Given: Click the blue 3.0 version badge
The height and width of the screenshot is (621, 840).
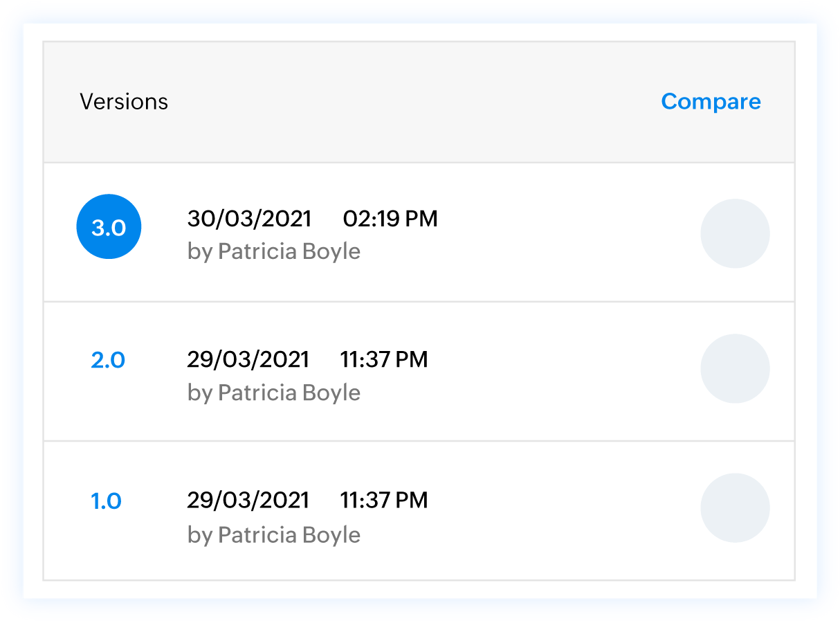Looking at the screenshot, I should 109,227.
